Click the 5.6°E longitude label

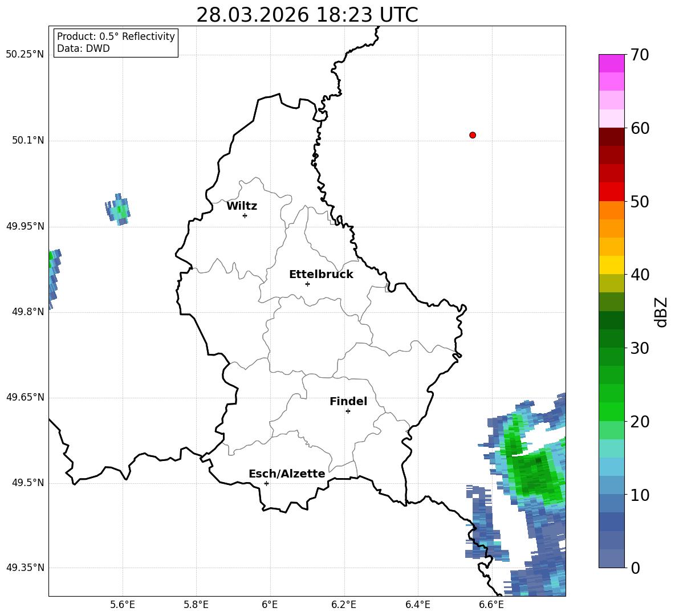123,605
